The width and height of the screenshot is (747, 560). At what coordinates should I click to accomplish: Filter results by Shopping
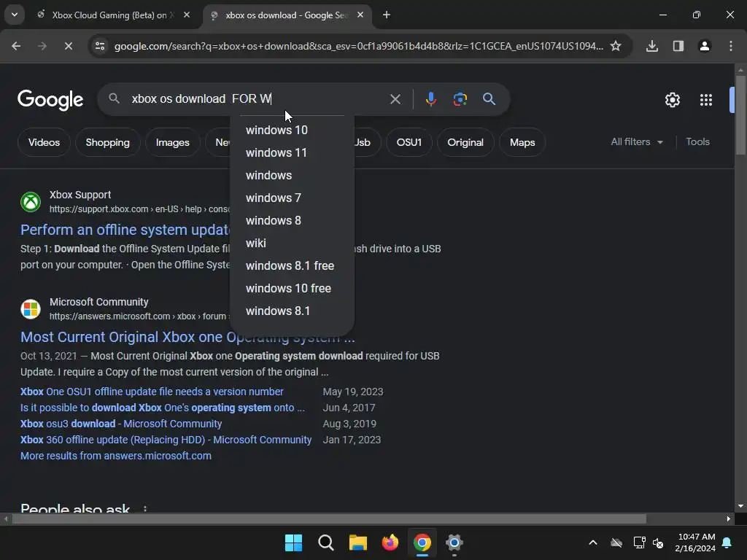[108, 142]
